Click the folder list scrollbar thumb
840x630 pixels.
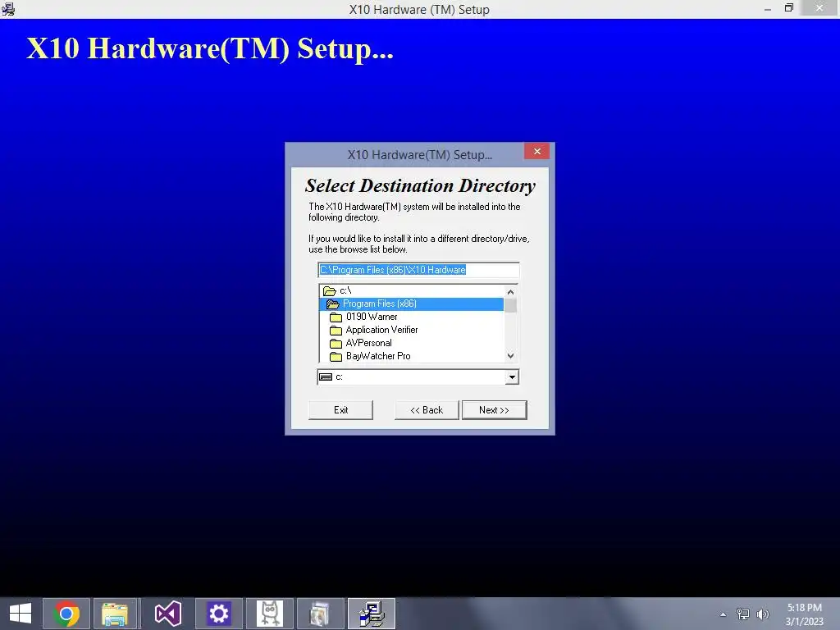click(x=510, y=305)
